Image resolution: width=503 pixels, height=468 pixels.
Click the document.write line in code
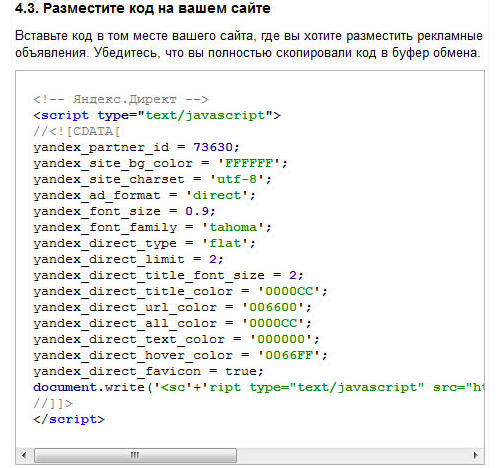click(x=258, y=387)
